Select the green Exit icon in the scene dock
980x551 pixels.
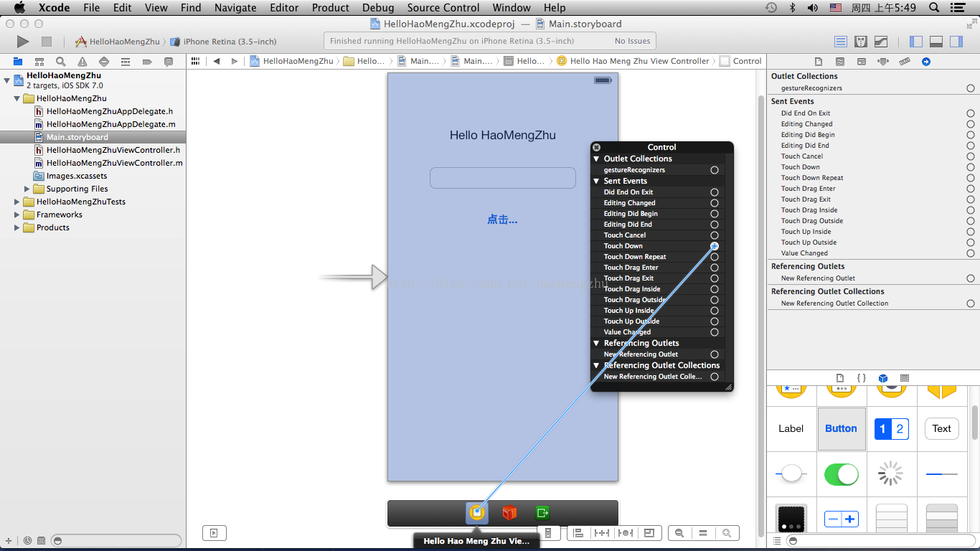tap(542, 512)
